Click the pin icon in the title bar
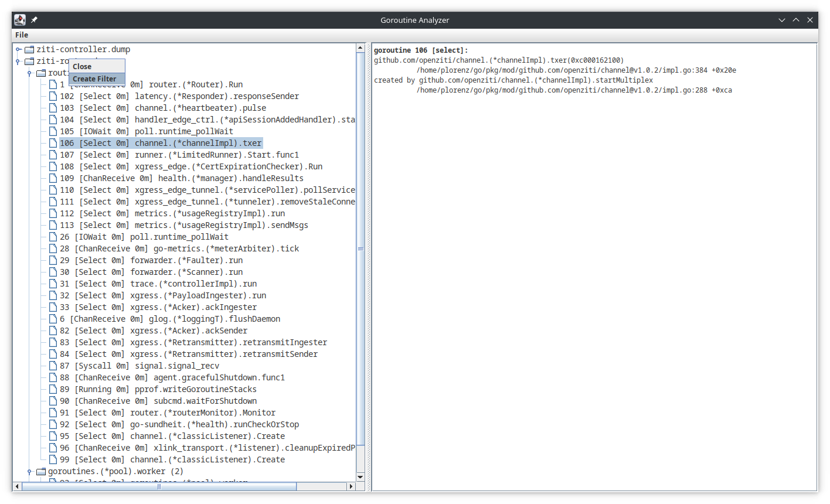Screen dimensions: 830x504 34,20
